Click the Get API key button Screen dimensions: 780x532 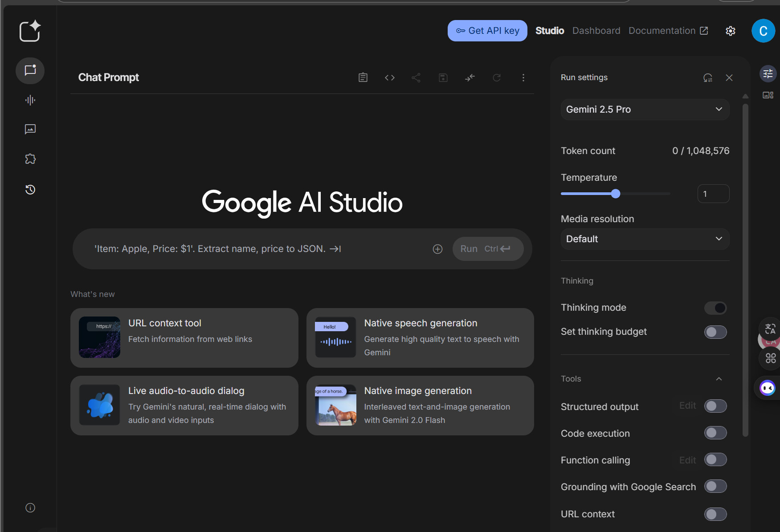click(487, 31)
